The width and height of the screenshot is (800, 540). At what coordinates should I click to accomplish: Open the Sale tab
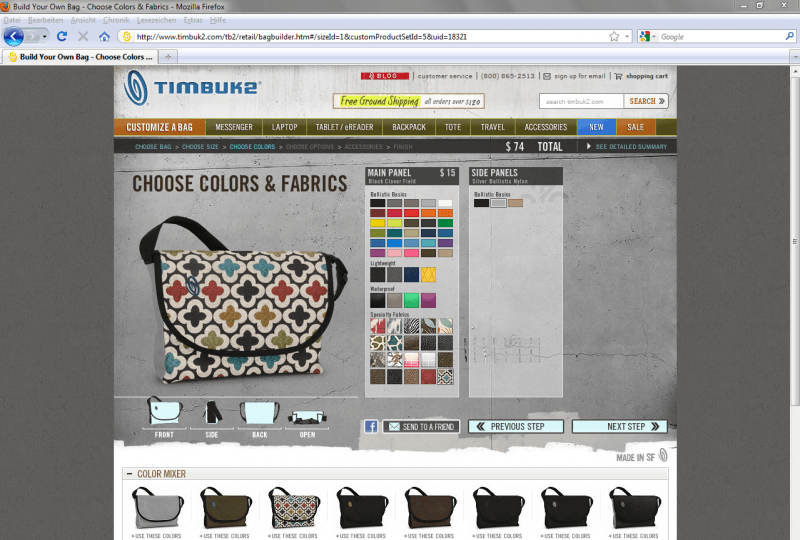coord(635,127)
